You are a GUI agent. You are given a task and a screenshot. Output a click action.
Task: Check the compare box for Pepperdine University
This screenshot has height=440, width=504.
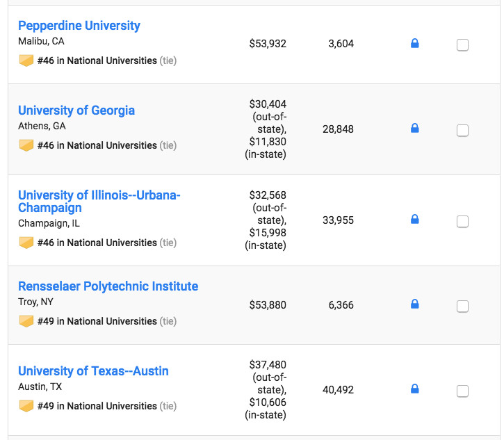click(x=462, y=45)
